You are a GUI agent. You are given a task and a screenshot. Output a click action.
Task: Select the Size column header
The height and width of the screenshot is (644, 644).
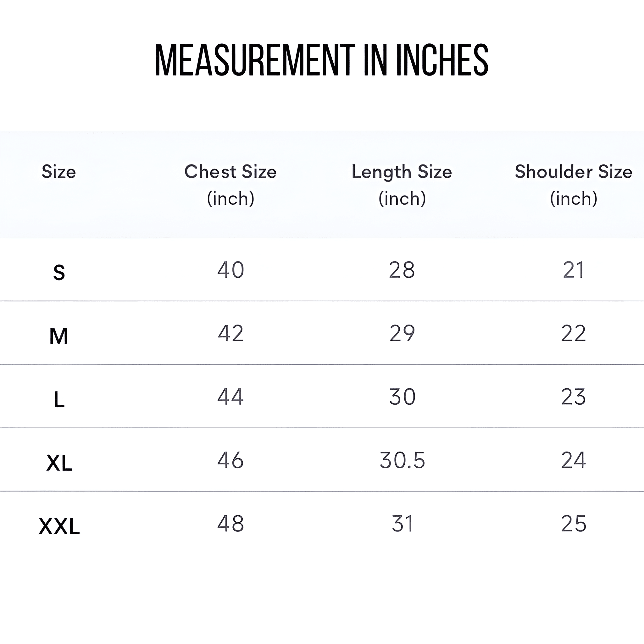tap(59, 172)
